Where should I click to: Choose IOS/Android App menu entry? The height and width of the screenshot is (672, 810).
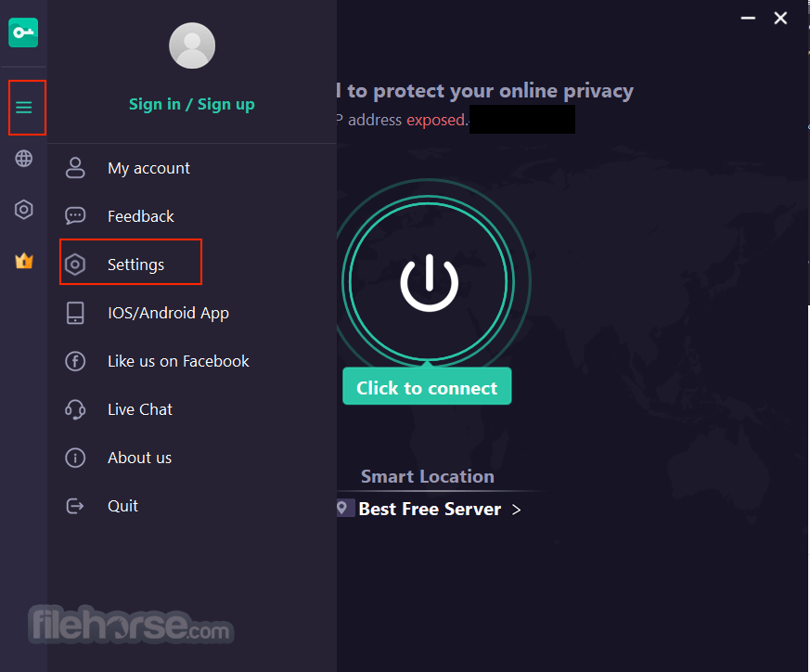click(192, 313)
